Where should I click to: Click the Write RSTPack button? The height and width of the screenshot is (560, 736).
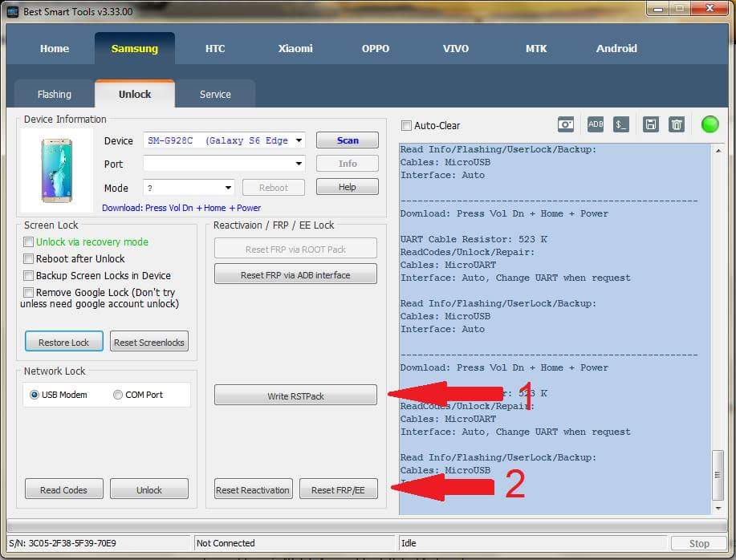click(x=295, y=395)
